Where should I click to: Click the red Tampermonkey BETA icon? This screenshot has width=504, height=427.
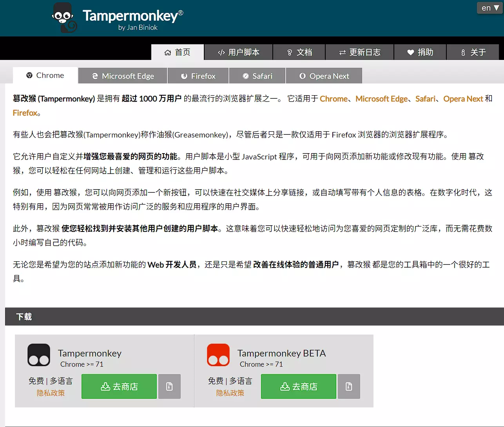[x=218, y=355]
